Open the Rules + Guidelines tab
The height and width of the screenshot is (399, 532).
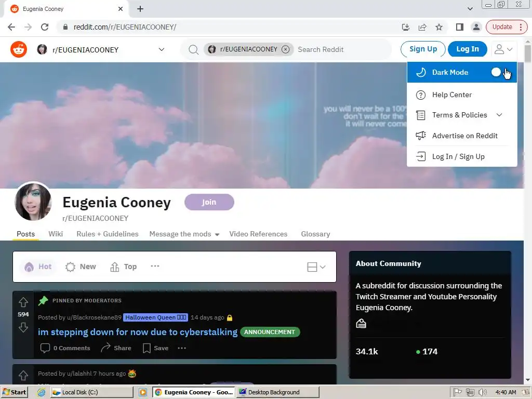pyautogui.click(x=108, y=234)
